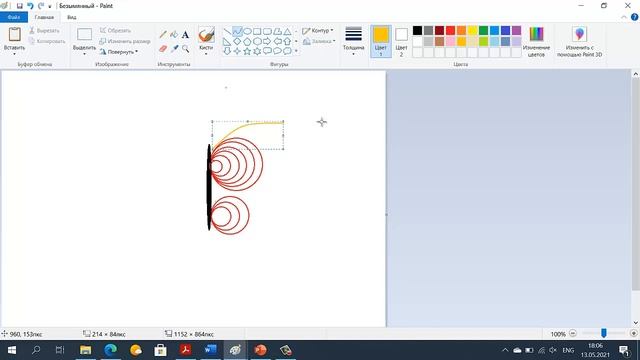Choose the Diamond shape
Viewport: 640px width, 360px height.
pos(237,41)
